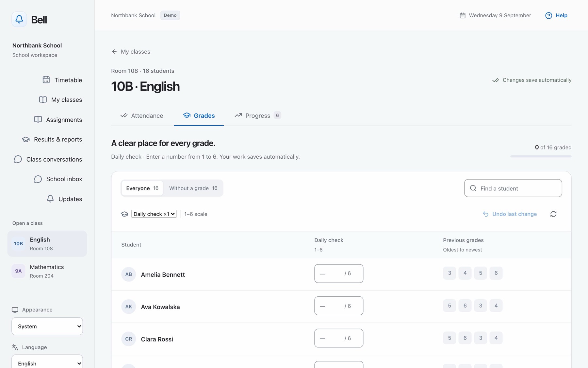The image size is (588, 368).
Task: Click Amelia Bennett's previous grade 3
Action: pyautogui.click(x=449, y=273)
